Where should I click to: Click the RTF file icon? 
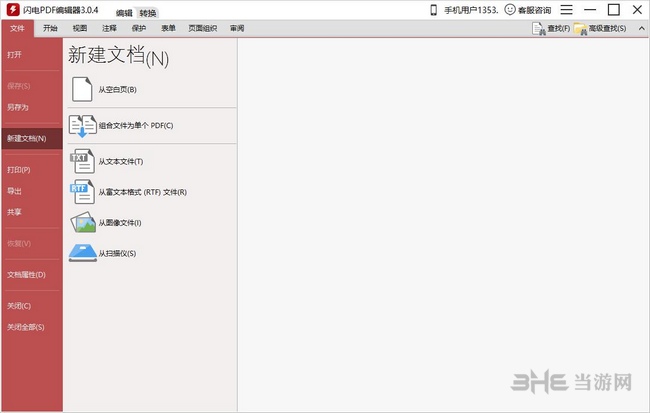coord(82,192)
